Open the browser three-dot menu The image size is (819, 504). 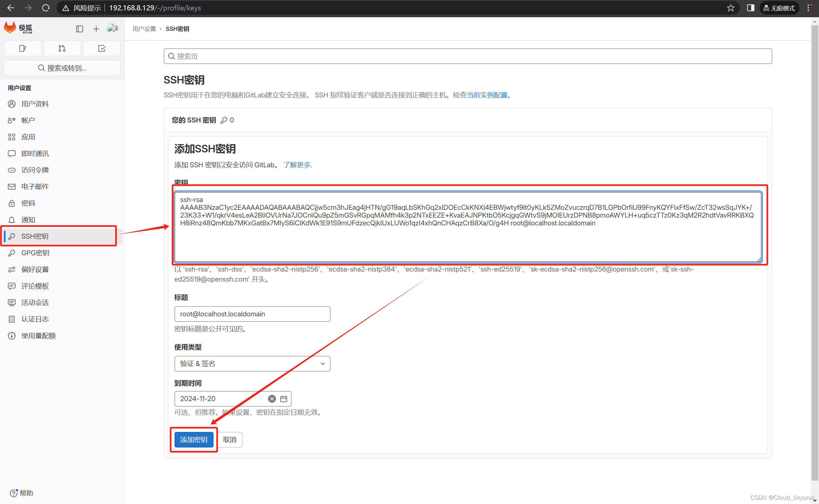808,8
